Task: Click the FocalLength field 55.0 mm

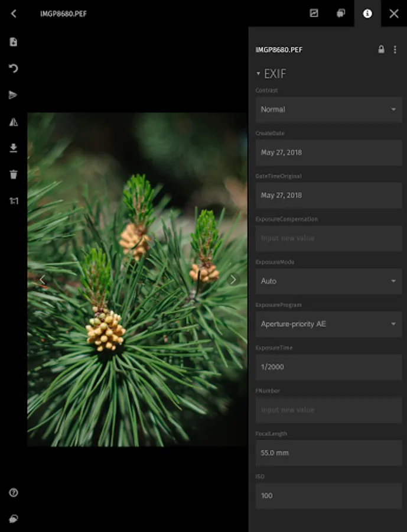Action: [x=328, y=453]
